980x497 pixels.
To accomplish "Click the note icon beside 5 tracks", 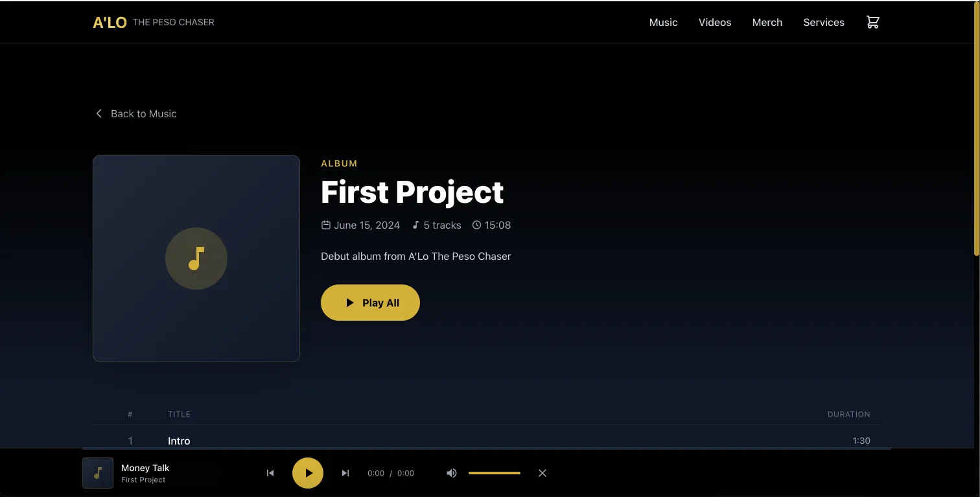I will [415, 225].
